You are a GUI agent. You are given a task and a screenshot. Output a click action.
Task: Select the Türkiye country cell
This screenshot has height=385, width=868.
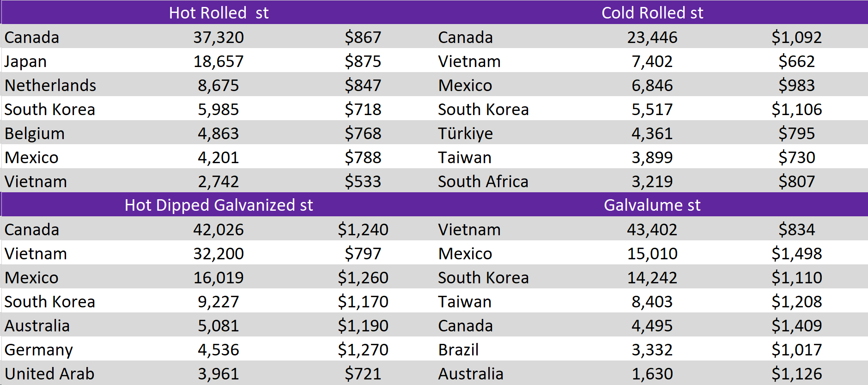click(x=465, y=134)
